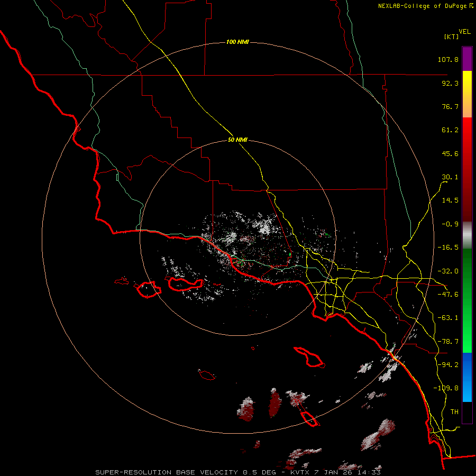Click the -32.0 velocity scale value
476x476 pixels.
(448, 271)
